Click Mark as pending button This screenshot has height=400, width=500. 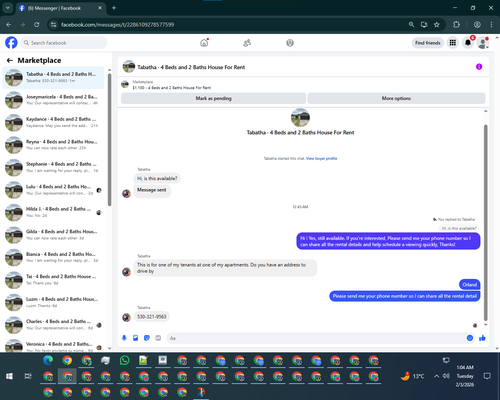coord(213,98)
